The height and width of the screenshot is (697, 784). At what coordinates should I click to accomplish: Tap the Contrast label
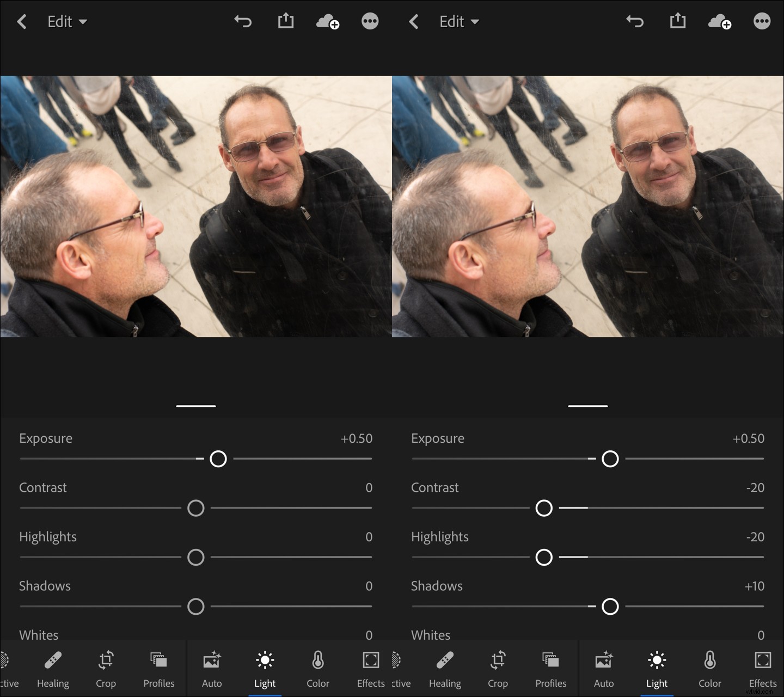[43, 488]
